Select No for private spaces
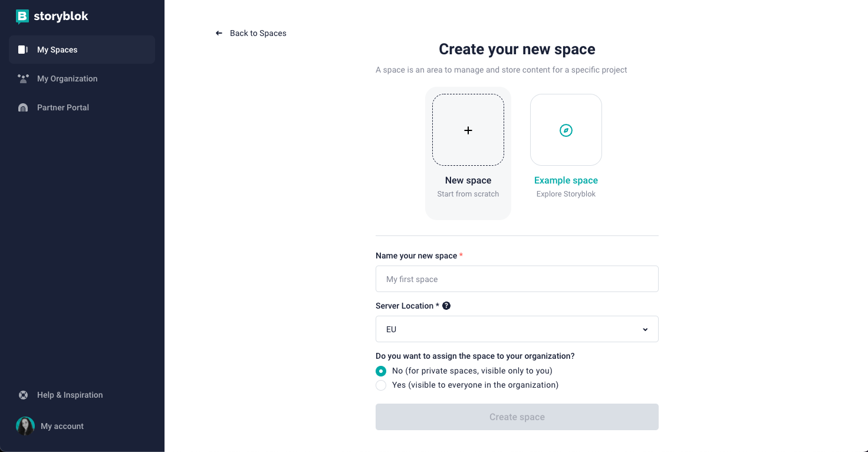 [381, 371]
